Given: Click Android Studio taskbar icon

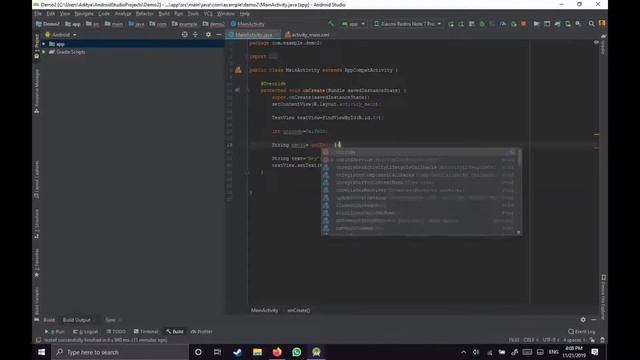Looking at the screenshot, I should (x=316, y=352).
